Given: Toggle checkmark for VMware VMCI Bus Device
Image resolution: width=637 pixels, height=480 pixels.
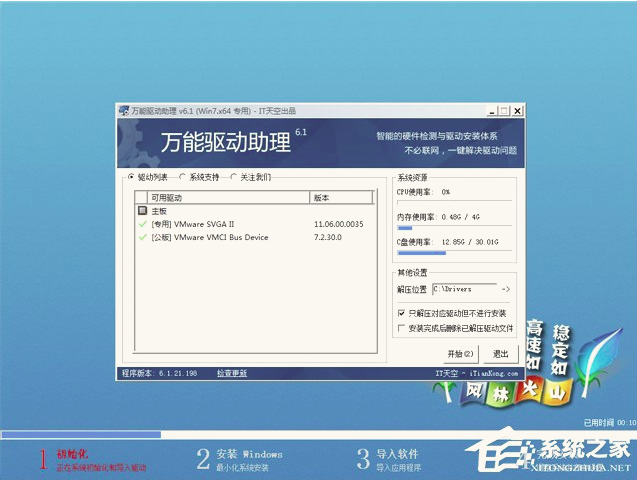Looking at the screenshot, I should click(143, 237).
